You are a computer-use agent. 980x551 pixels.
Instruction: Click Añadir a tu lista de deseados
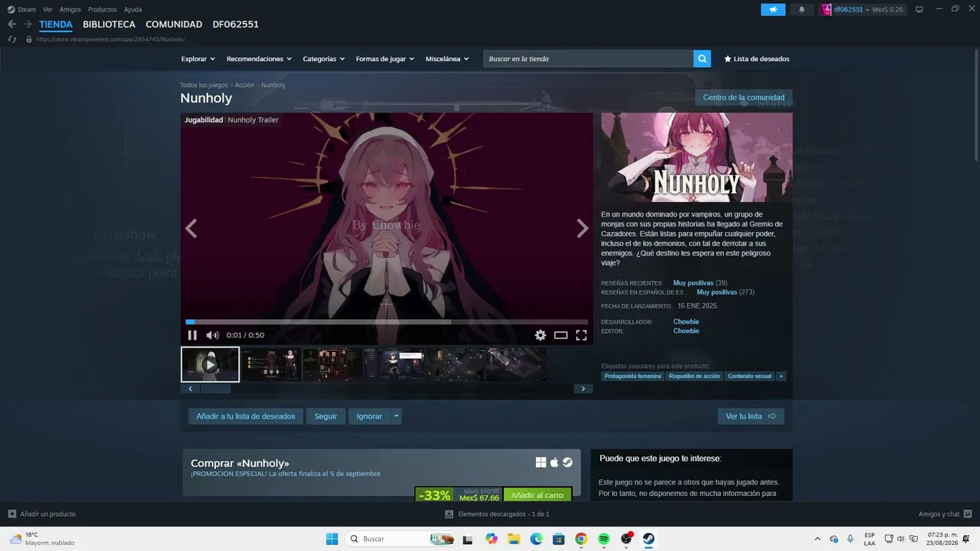(x=245, y=416)
